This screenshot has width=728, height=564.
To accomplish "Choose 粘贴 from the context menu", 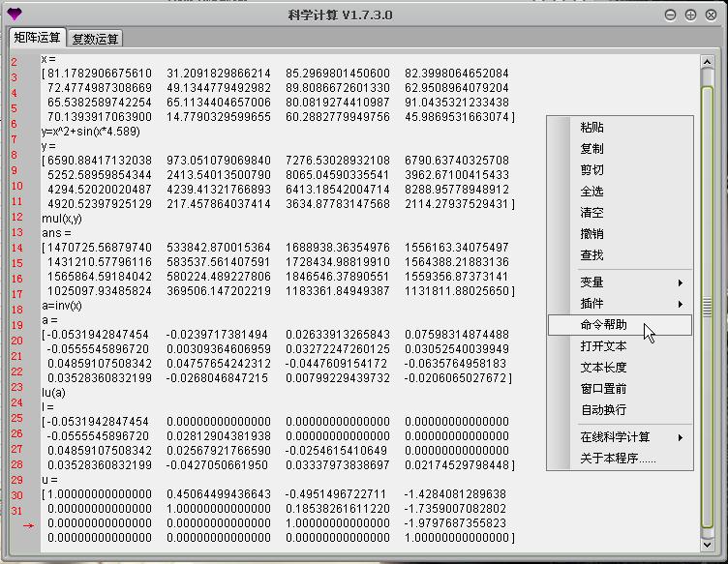I will point(591,128).
